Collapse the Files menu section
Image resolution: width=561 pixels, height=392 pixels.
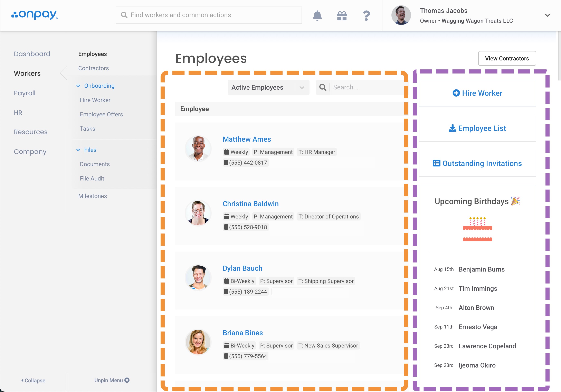tap(78, 150)
